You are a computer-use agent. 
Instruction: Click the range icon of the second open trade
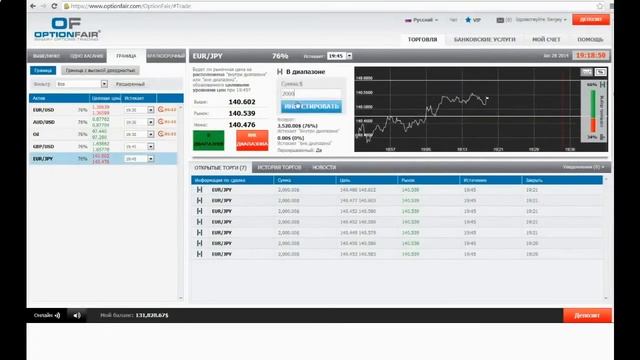(x=200, y=200)
